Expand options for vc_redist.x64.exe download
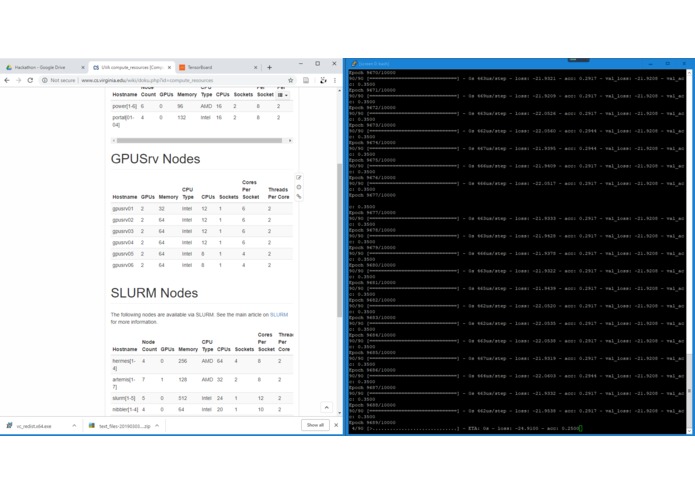The image size is (695, 494). 74,426
